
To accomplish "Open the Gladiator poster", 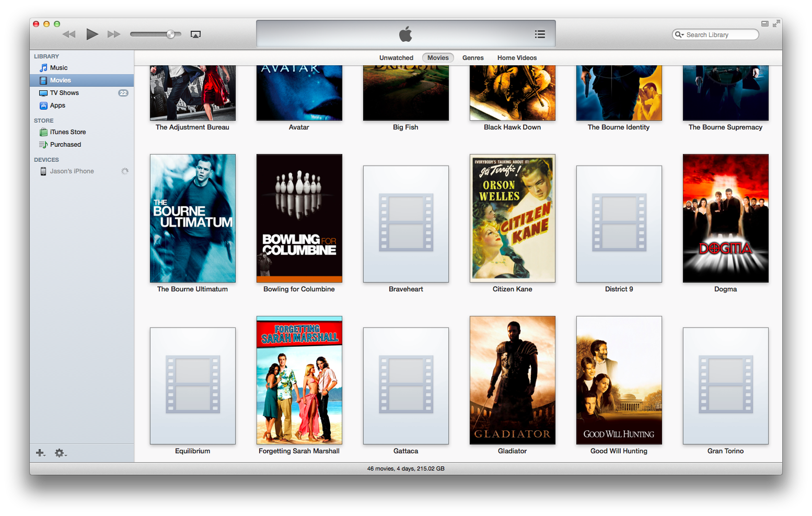I will (513, 380).
